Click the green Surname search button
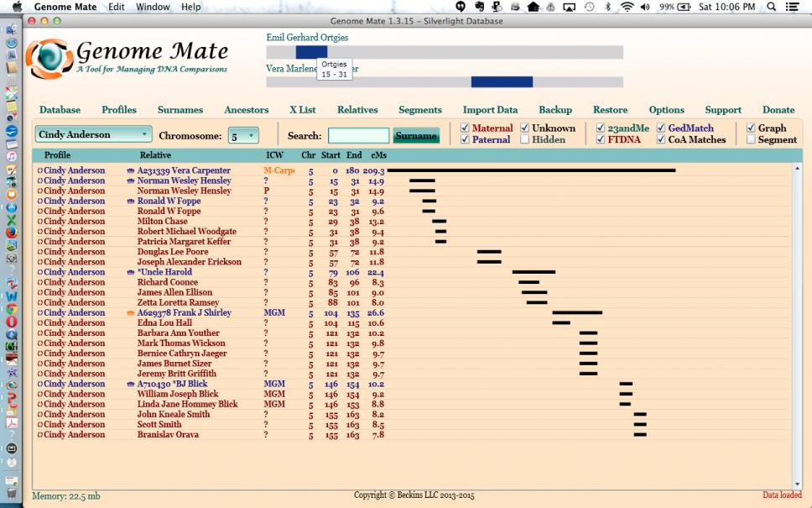 click(x=416, y=136)
